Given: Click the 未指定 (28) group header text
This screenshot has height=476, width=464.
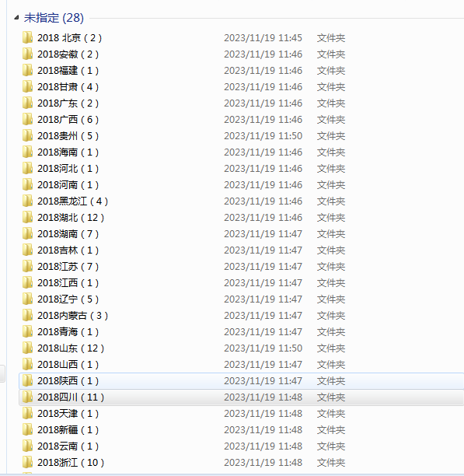Looking at the screenshot, I should (x=54, y=18).
